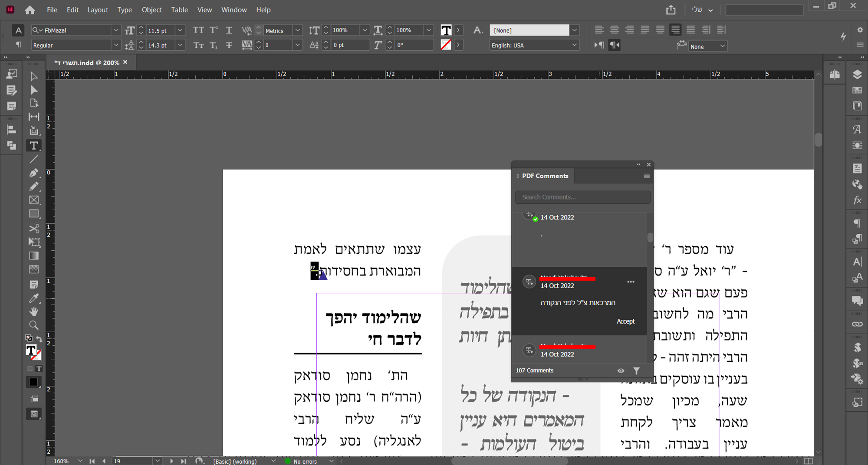Click the Share document icon
The height and width of the screenshot is (465, 868).
[671, 10]
